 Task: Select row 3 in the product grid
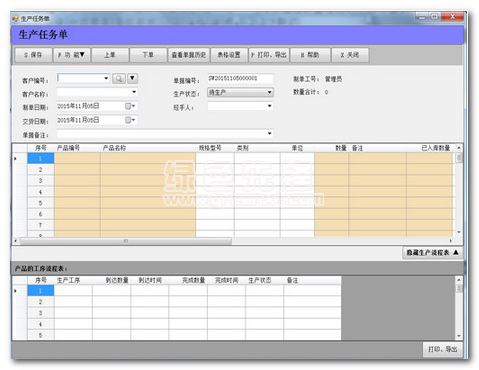pyautogui.click(x=40, y=181)
